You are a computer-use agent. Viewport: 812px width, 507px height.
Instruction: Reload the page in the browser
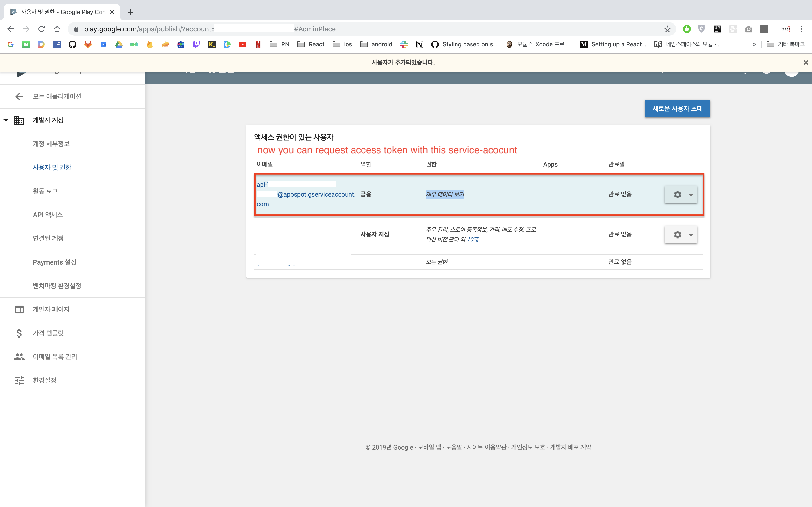(x=42, y=29)
